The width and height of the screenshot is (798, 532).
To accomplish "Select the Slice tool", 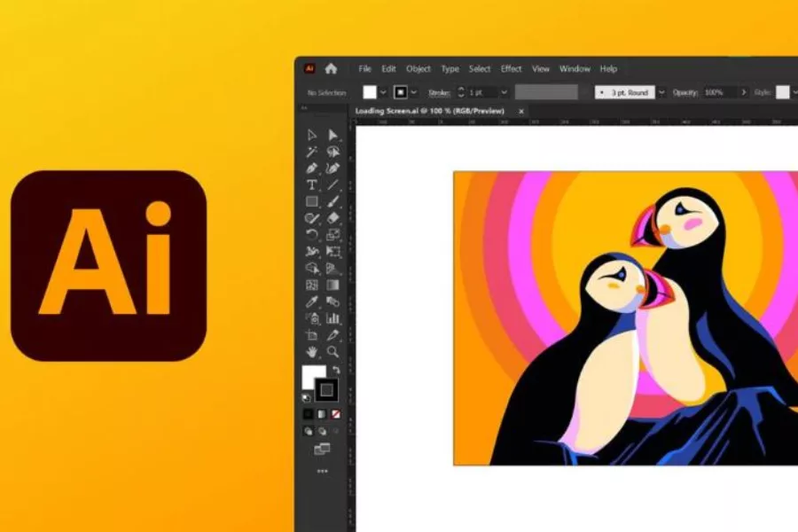I will pyautogui.click(x=332, y=335).
